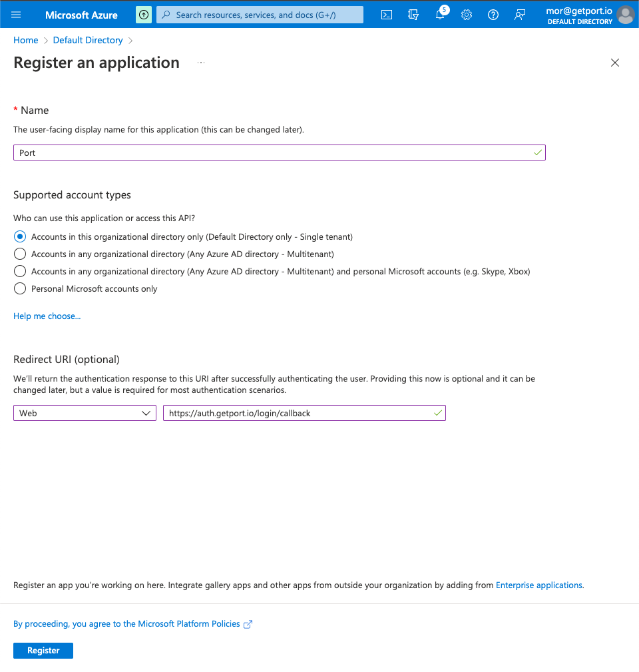The width and height of the screenshot is (639, 672).
Task: Open the Help question mark icon
Action: (x=493, y=15)
